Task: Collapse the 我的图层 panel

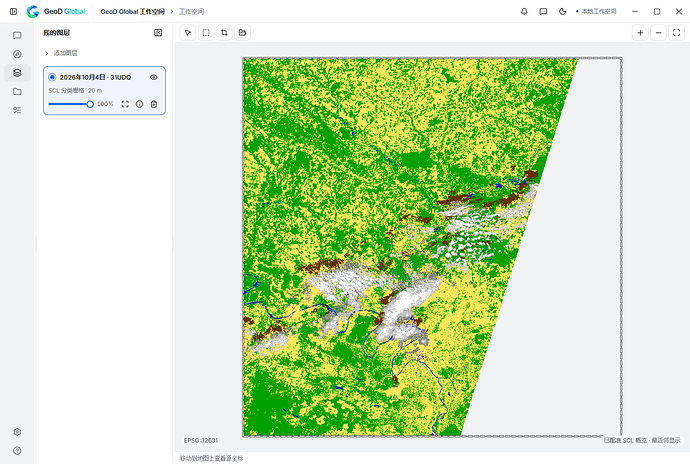Action: (158, 33)
